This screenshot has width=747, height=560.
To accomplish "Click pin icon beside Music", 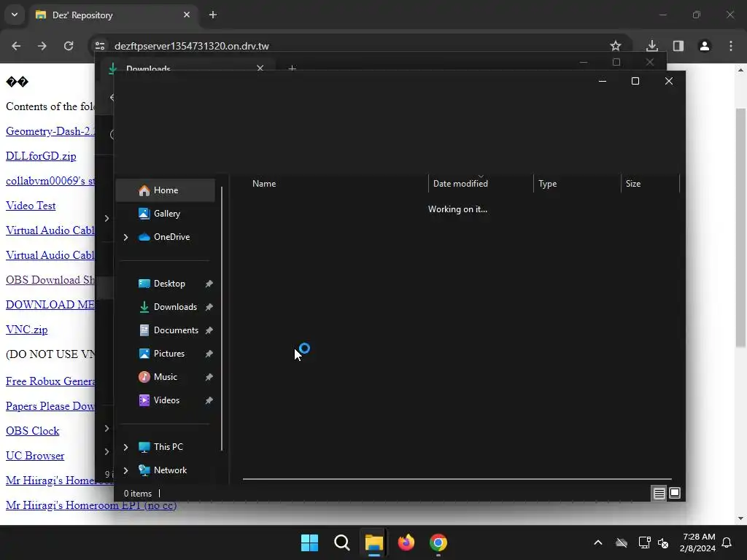I will [x=209, y=377].
